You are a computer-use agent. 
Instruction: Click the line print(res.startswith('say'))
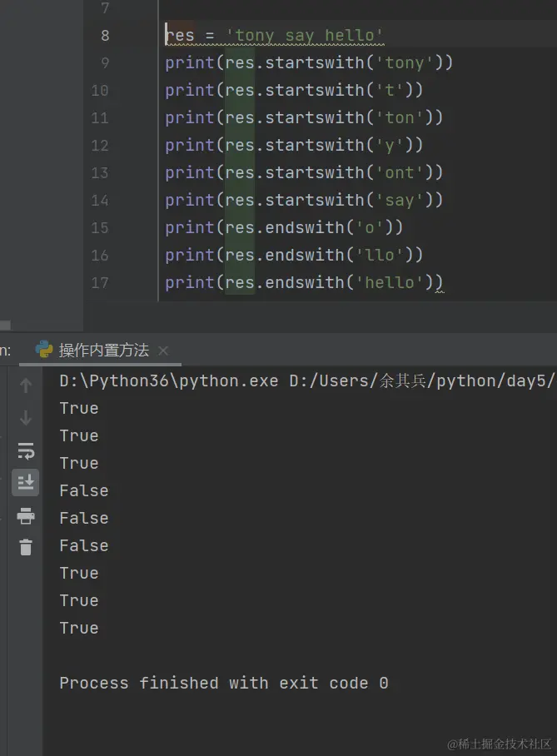pos(304,200)
